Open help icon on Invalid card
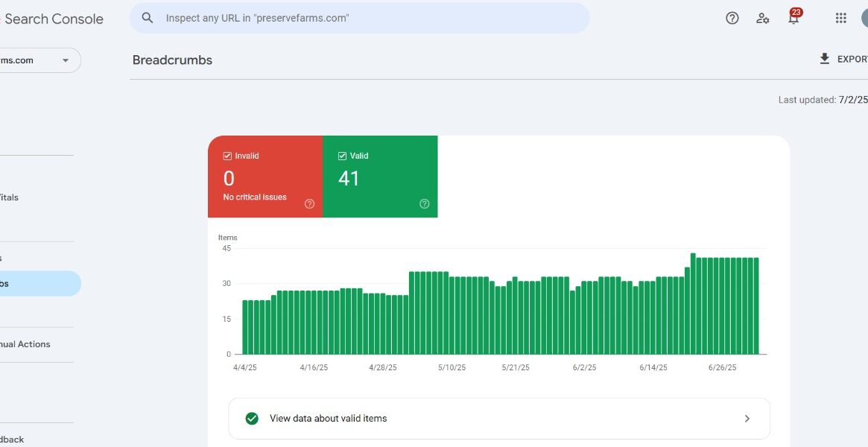The height and width of the screenshot is (447, 868). pyautogui.click(x=309, y=203)
